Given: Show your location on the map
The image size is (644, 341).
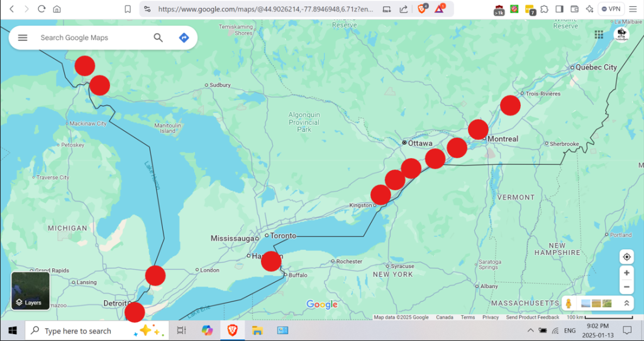Looking at the screenshot, I should click(x=627, y=257).
